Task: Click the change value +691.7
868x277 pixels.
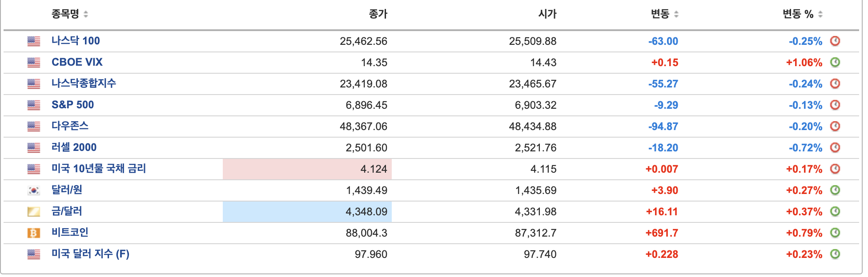Action: pyautogui.click(x=662, y=233)
